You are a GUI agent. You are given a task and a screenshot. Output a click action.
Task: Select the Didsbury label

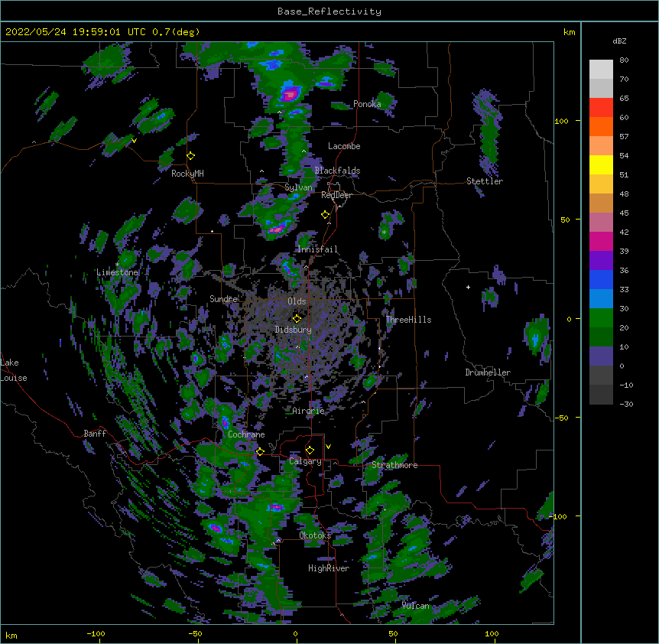click(x=293, y=330)
